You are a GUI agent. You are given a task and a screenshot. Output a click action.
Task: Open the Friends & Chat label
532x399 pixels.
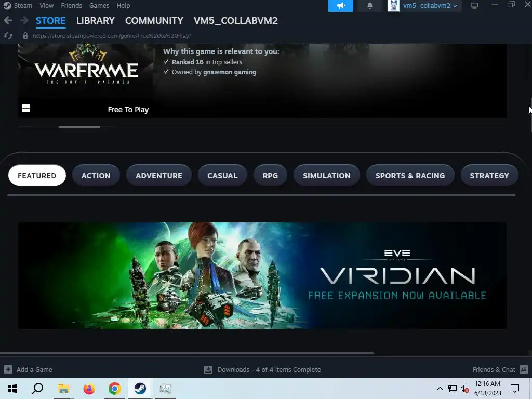click(494, 369)
